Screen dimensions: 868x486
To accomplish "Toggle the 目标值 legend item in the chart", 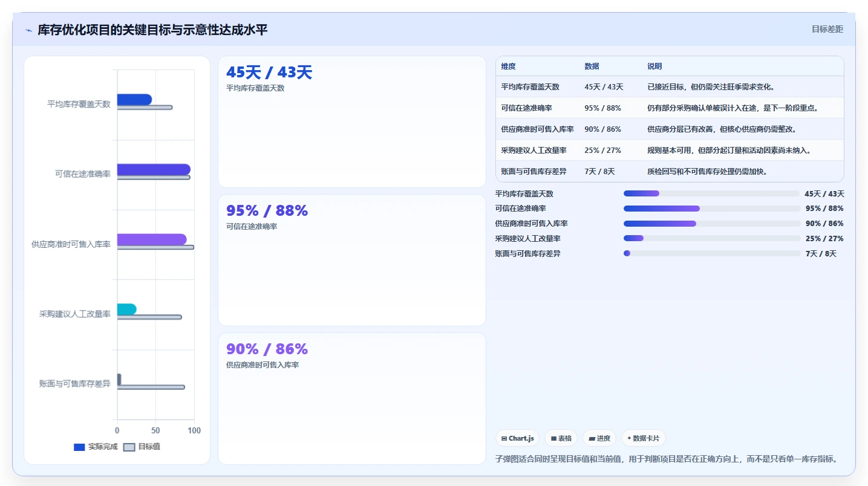I will tap(142, 447).
